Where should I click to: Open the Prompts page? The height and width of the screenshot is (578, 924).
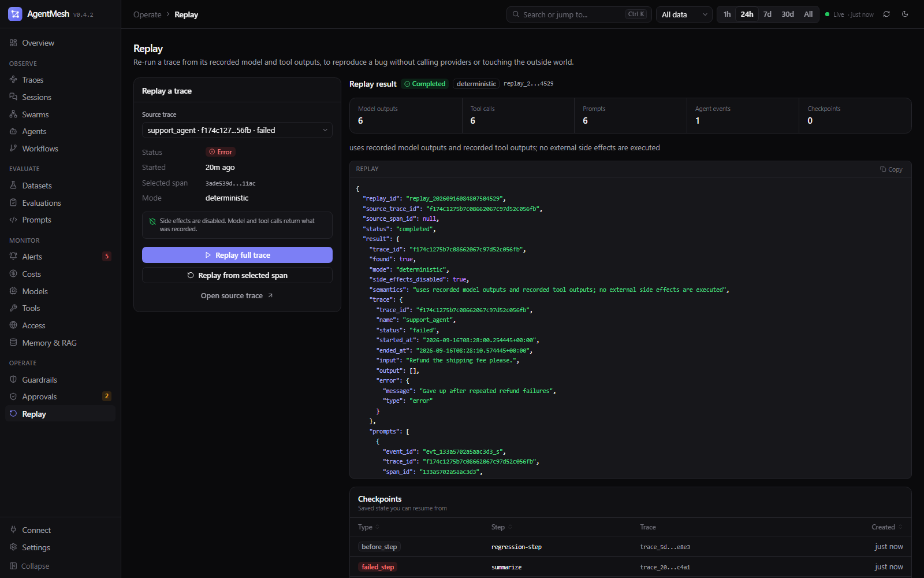[x=60, y=220]
